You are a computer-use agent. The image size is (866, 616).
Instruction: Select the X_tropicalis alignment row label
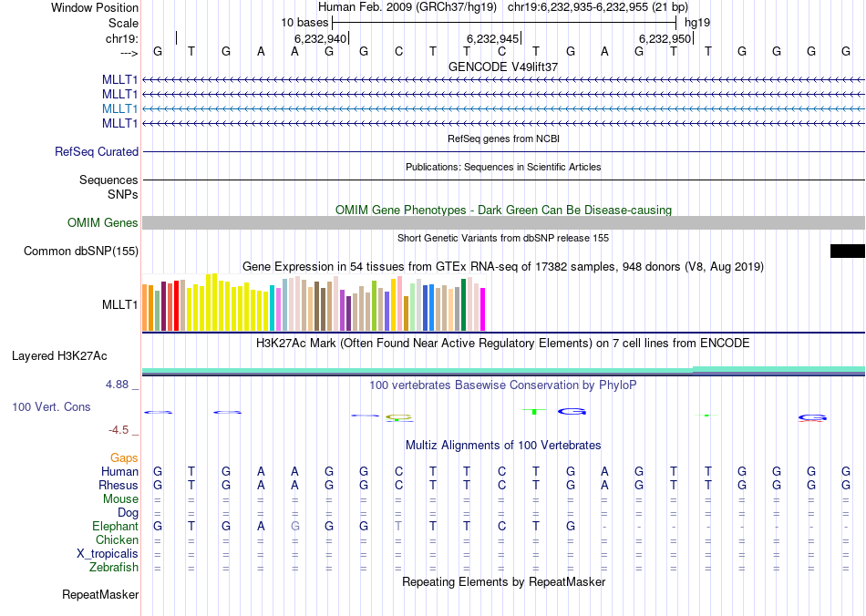coord(108,554)
